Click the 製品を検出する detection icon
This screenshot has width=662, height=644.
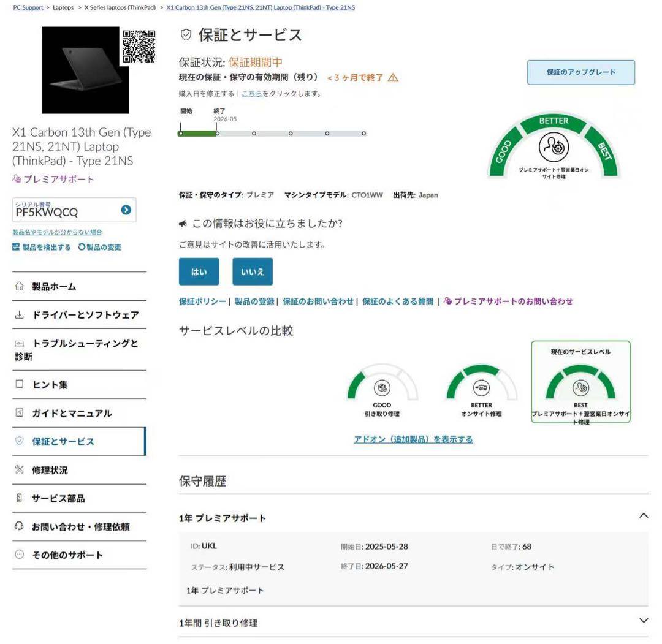click(17, 247)
